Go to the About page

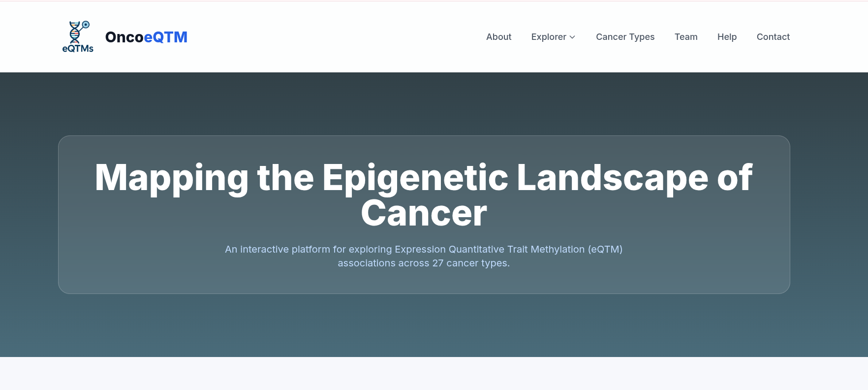tap(498, 37)
